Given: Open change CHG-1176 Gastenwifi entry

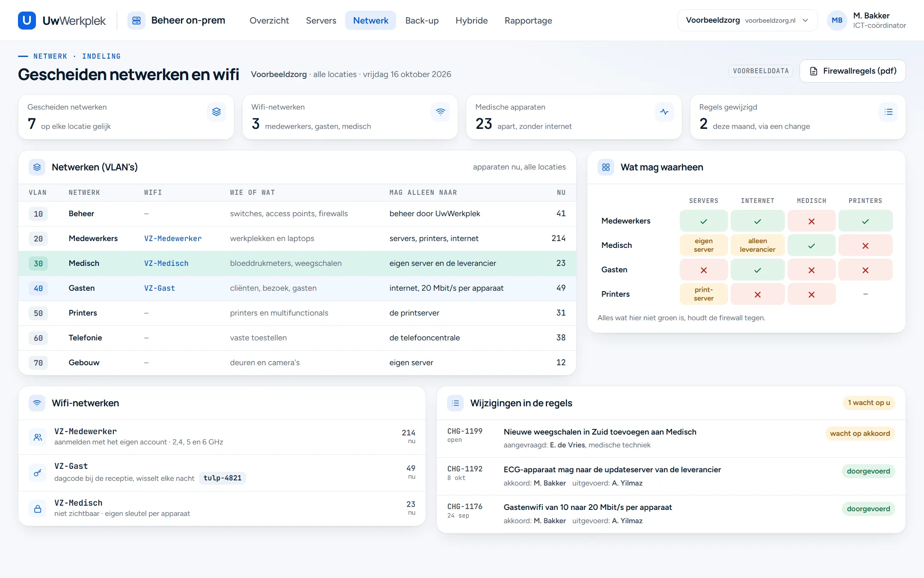Looking at the screenshot, I should pyautogui.click(x=671, y=514).
